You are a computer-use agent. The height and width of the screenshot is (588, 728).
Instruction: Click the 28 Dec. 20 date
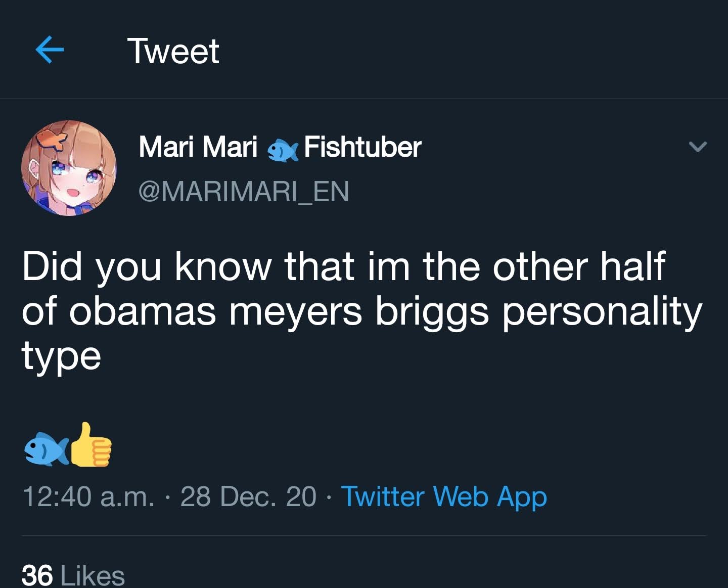coord(248,496)
